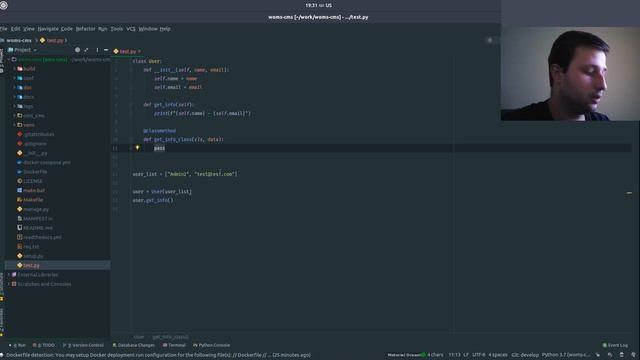The height and width of the screenshot is (360, 640).
Task: Open the TODO tool window
Action: click(x=43, y=345)
